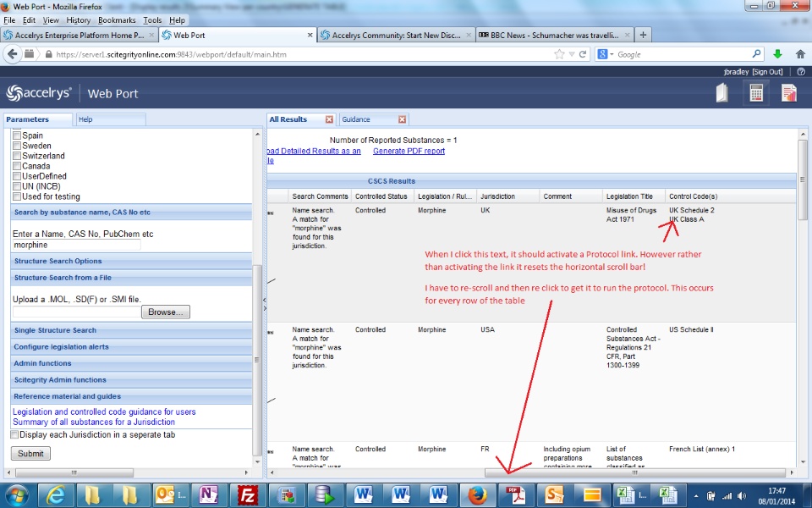Tick the UN (INCB) checkbox

point(17,186)
